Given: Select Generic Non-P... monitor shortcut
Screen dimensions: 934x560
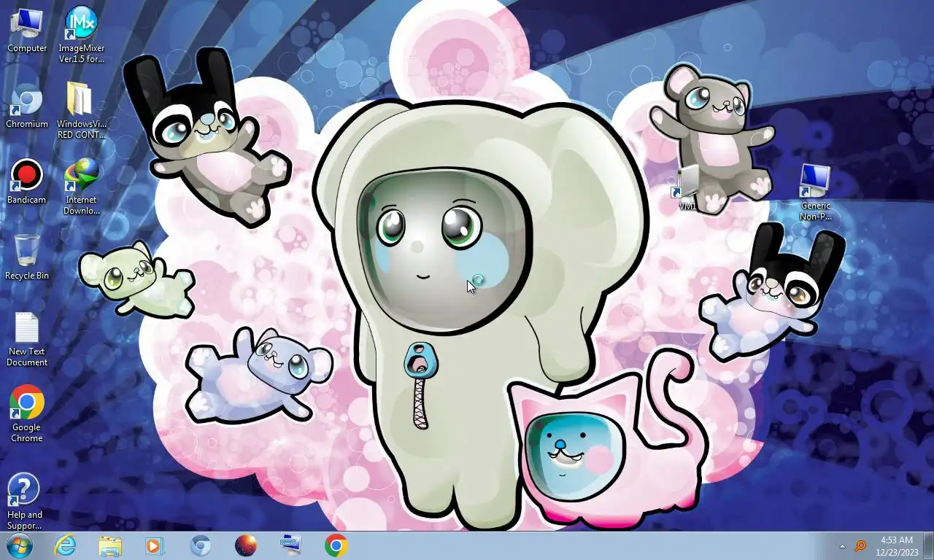Looking at the screenshot, I should pos(815,192).
